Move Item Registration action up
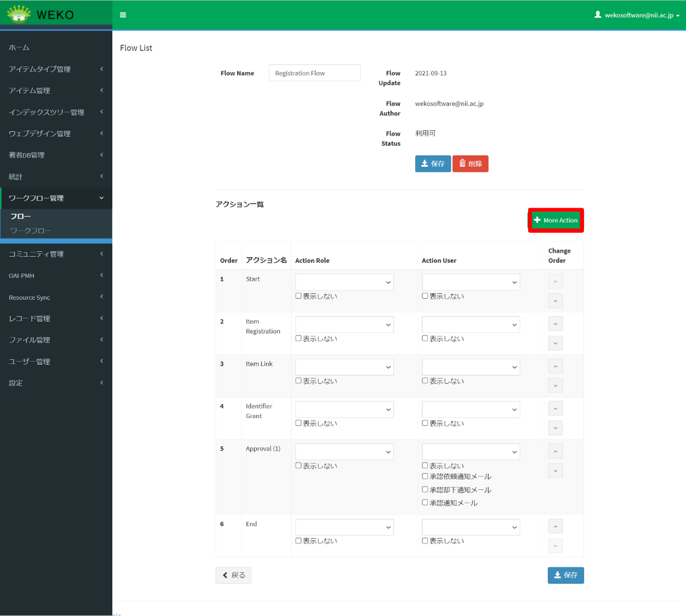 555,324
